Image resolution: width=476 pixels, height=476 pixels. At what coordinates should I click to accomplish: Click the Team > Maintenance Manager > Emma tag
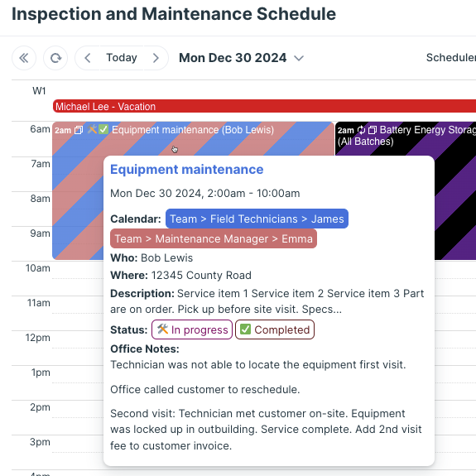click(x=214, y=238)
